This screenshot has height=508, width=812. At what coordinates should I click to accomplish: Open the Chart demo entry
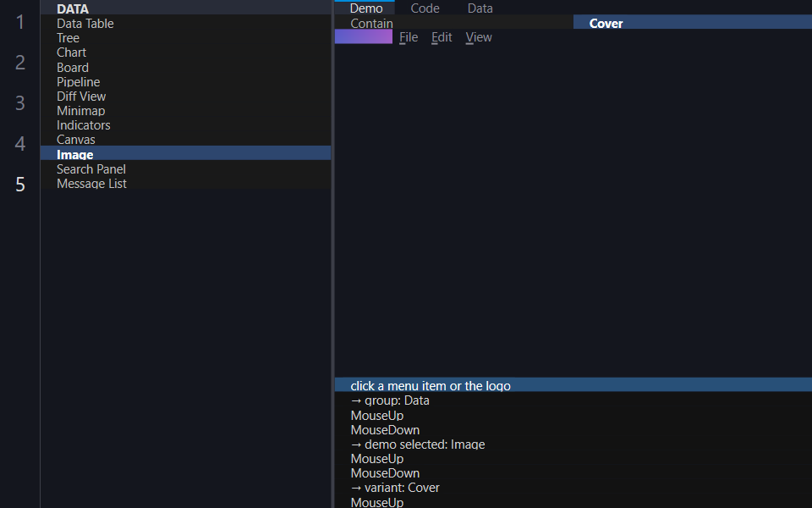point(185,52)
